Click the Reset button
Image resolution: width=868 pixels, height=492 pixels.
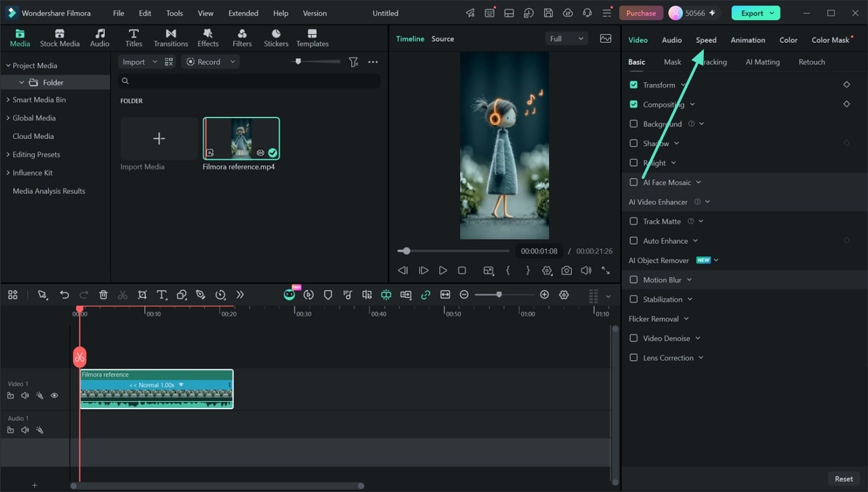coord(843,479)
